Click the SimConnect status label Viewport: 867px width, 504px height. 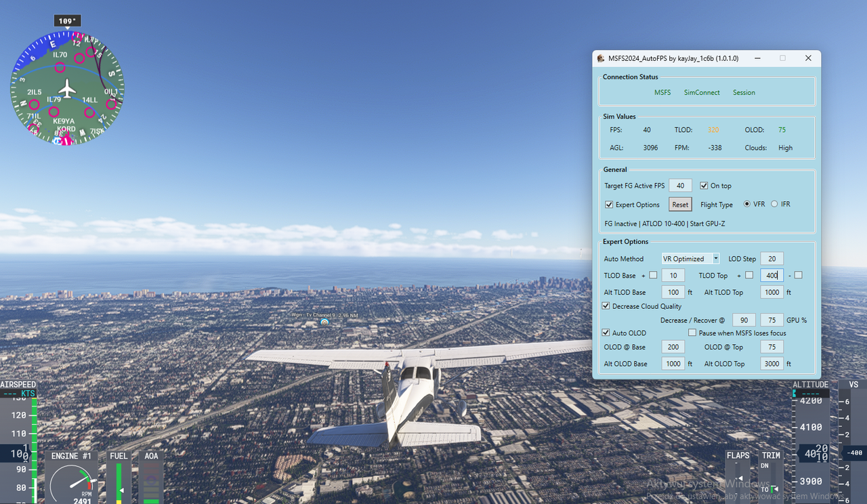point(702,92)
